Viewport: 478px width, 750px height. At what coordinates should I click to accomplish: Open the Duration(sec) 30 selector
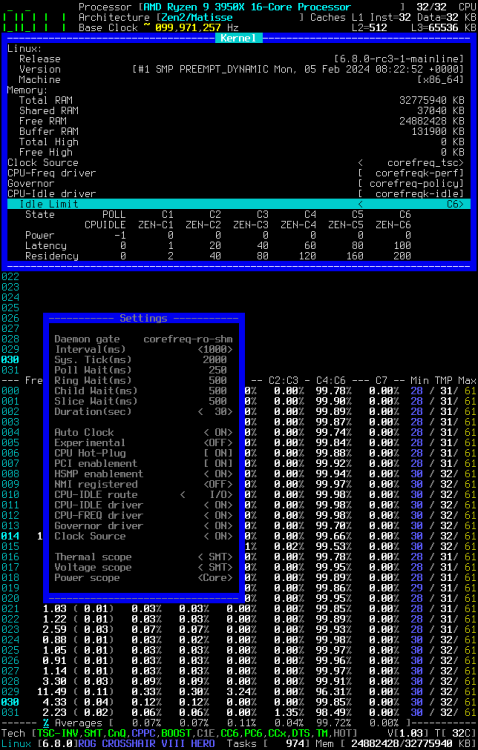pos(215,412)
